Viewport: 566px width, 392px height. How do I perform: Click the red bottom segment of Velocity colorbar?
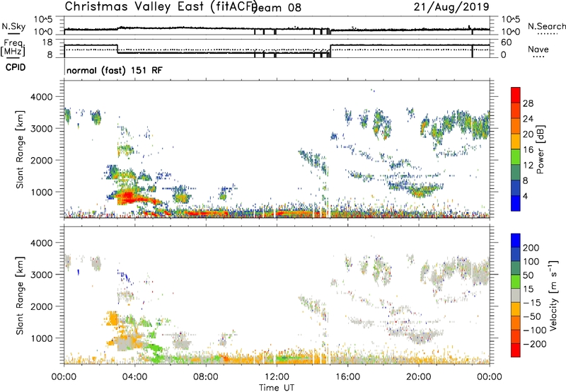tap(516, 350)
